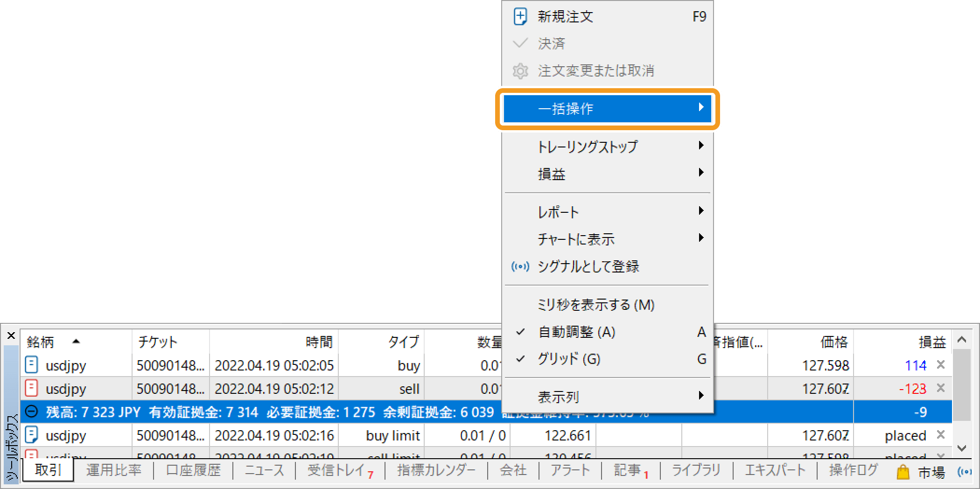Sort by the タイプ column header
This screenshot has width=980, height=489.
coord(381,342)
